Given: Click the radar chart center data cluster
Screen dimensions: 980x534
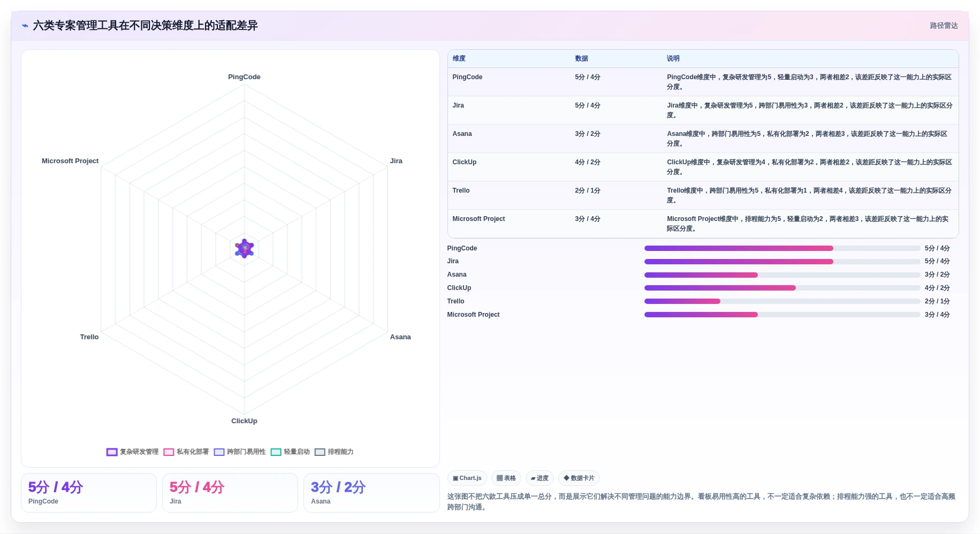Looking at the screenshot, I should click(245, 248).
